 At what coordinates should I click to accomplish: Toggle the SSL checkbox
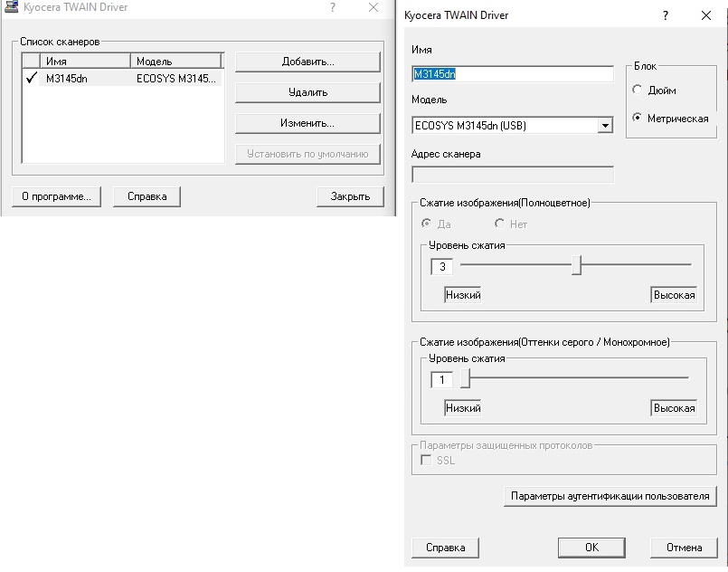[426, 460]
